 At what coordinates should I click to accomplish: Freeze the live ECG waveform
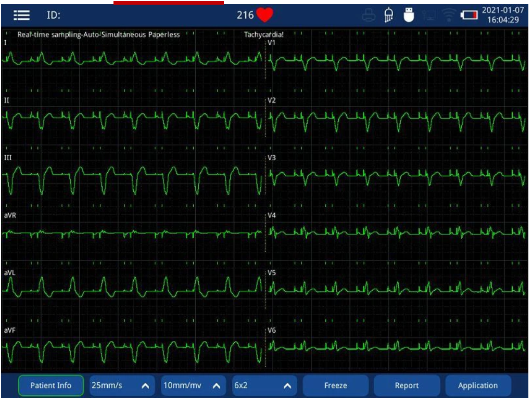[335, 386]
